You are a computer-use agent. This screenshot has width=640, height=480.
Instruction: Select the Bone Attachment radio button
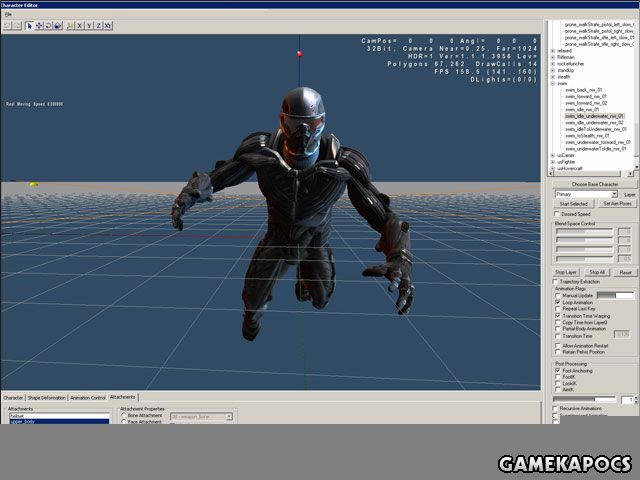click(x=124, y=416)
